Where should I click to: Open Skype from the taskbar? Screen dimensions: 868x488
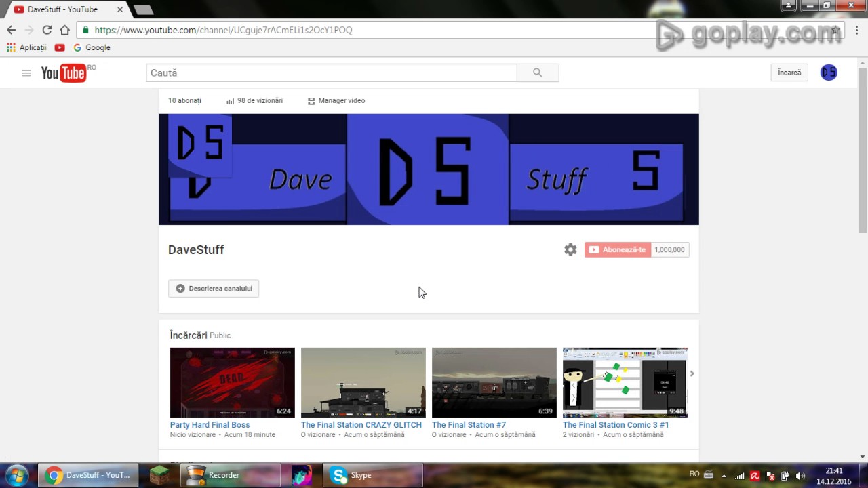pos(373,475)
